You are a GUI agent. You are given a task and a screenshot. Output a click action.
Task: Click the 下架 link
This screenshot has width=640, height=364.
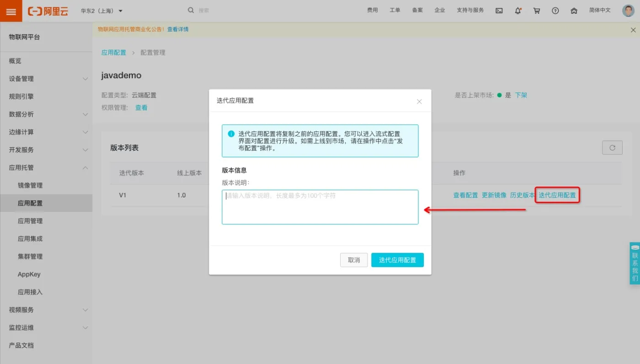point(521,95)
